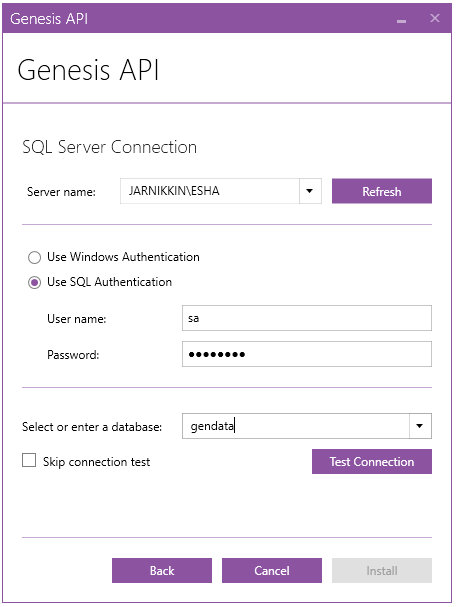Expand the Server name dropdown arrow
Image resolution: width=456 pixels, height=607 pixels.
pyautogui.click(x=310, y=191)
